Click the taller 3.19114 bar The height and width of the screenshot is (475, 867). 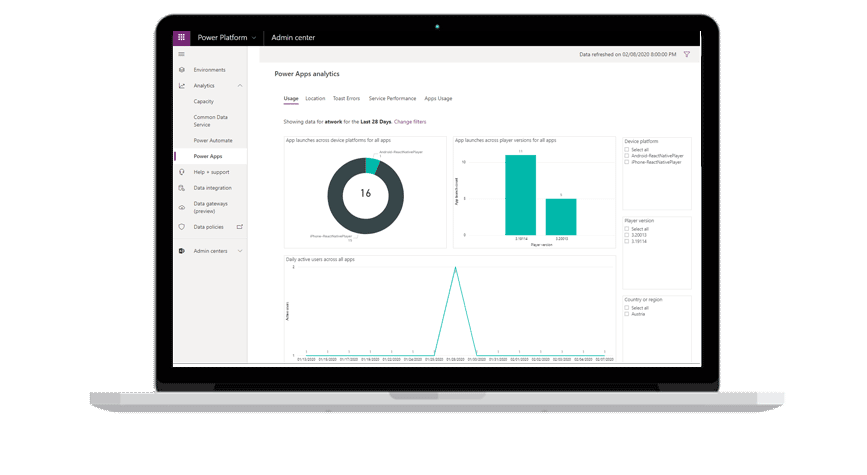(520, 195)
